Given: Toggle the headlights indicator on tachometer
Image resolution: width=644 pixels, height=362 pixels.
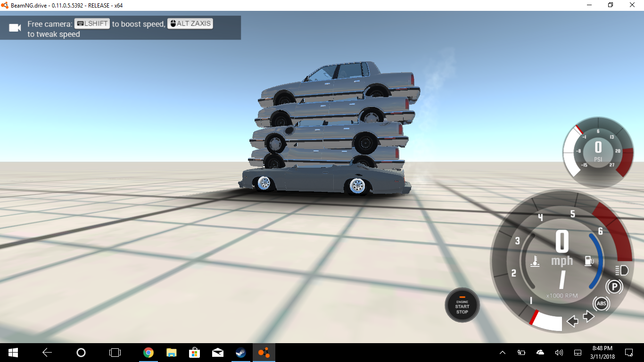Looking at the screenshot, I should (x=622, y=270).
